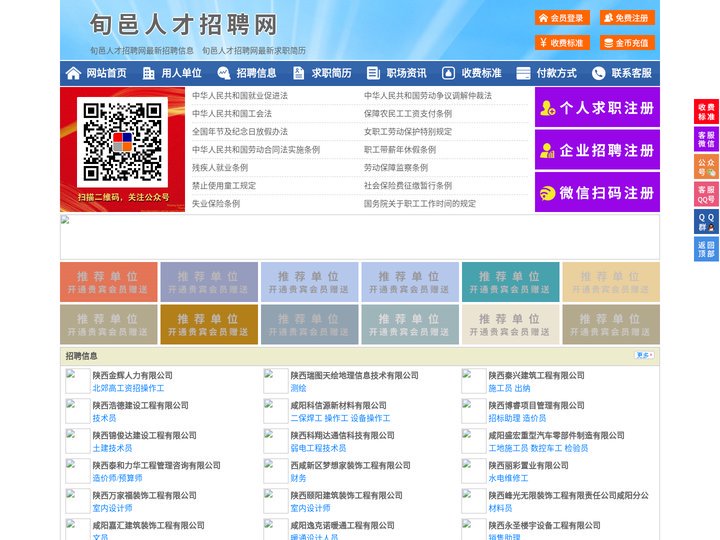Open 弱电工程技术员 job link

tap(318, 448)
